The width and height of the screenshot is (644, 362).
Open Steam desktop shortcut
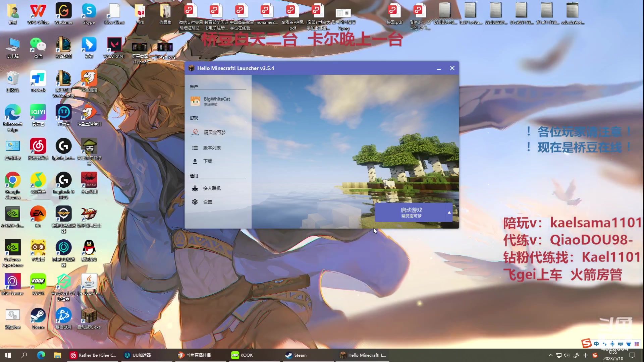click(x=38, y=318)
